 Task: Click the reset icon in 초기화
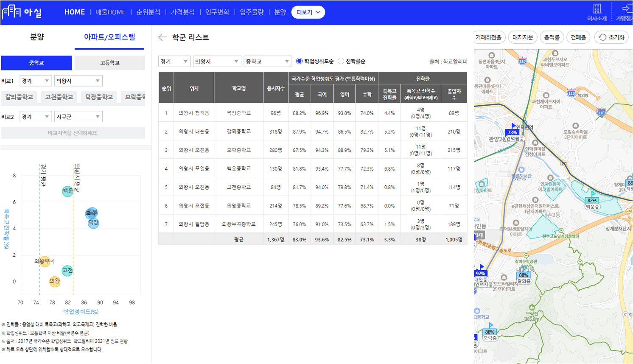pyautogui.click(x=602, y=37)
